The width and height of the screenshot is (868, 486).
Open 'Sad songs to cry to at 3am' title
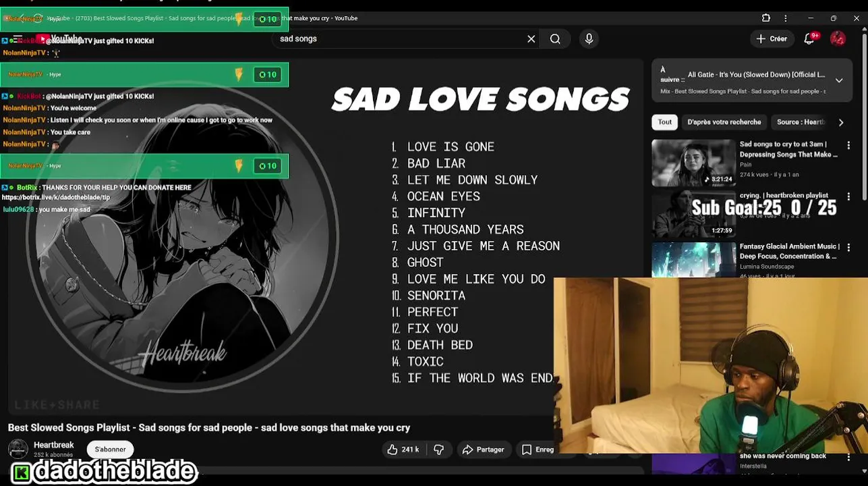pyautogui.click(x=788, y=149)
